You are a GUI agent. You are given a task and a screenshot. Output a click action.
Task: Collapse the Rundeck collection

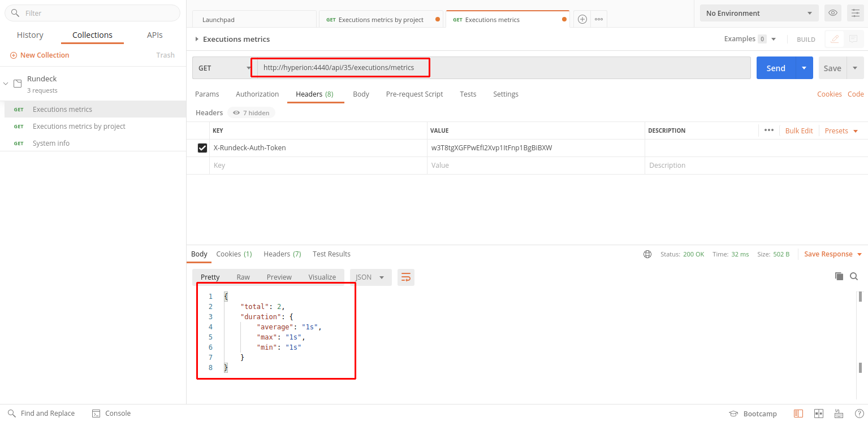tap(6, 82)
